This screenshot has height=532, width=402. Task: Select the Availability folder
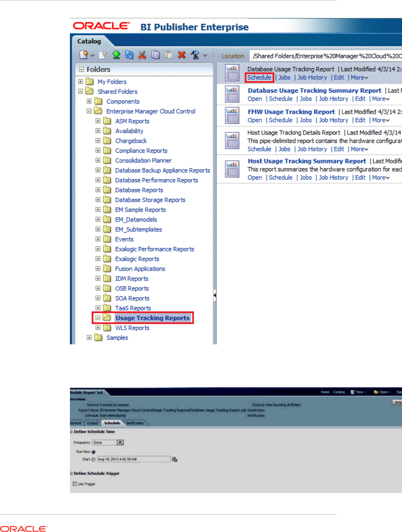point(129,131)
